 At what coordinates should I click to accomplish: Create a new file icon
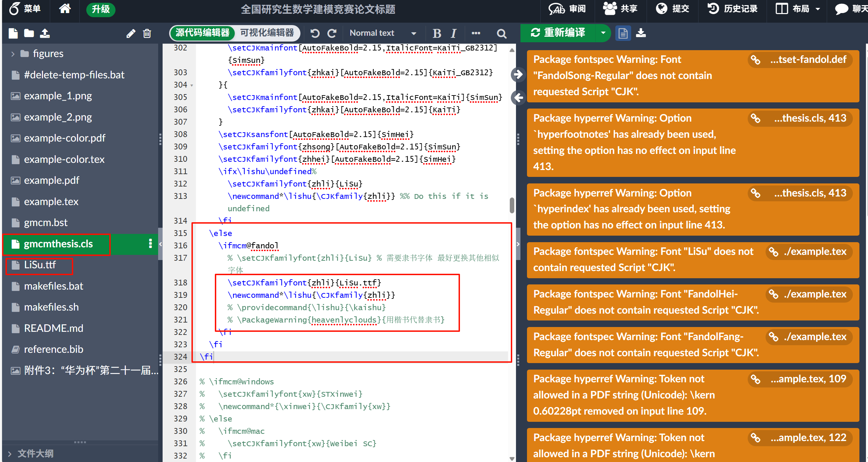(13, 33)
